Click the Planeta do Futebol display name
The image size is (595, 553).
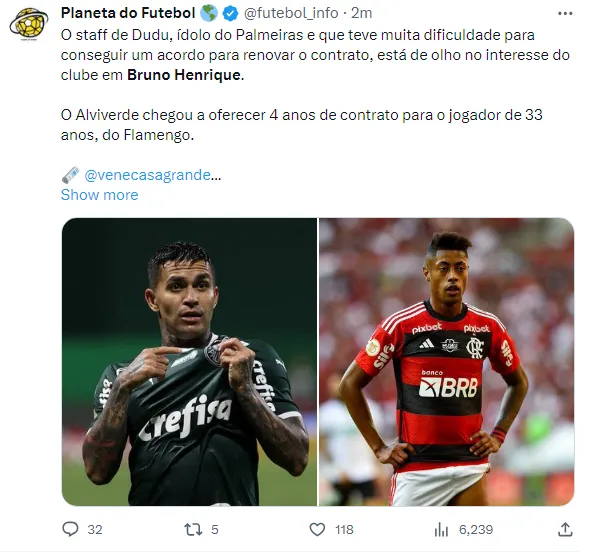pyautogui.click(x=128, y=13)
